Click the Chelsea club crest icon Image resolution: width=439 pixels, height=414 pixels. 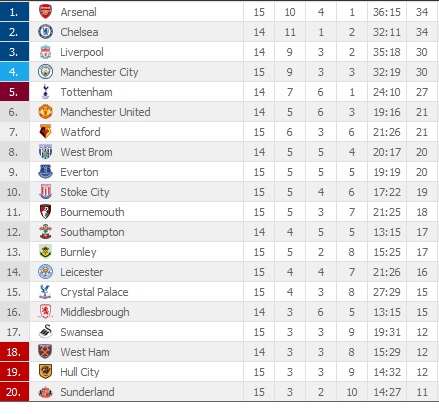(x=45, y=32)
